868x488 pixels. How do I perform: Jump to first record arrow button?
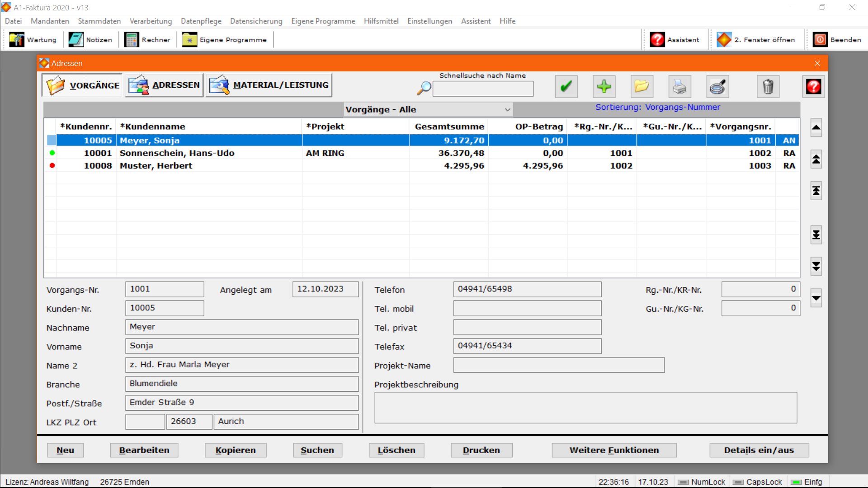[816, 191]
